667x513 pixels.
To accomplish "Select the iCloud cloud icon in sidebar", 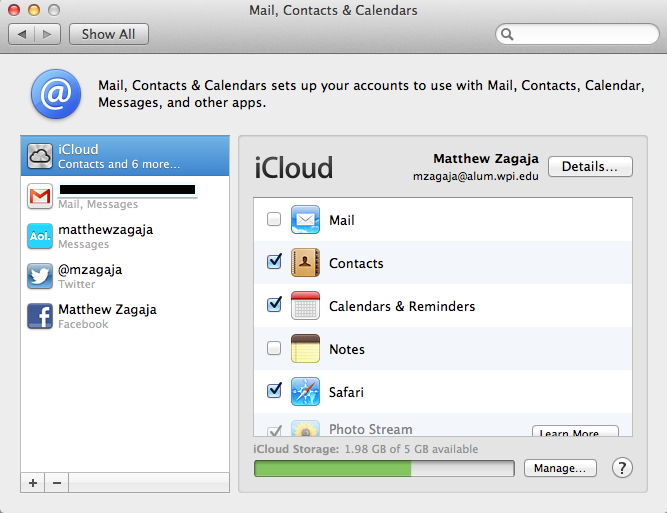I will [40, 156].
